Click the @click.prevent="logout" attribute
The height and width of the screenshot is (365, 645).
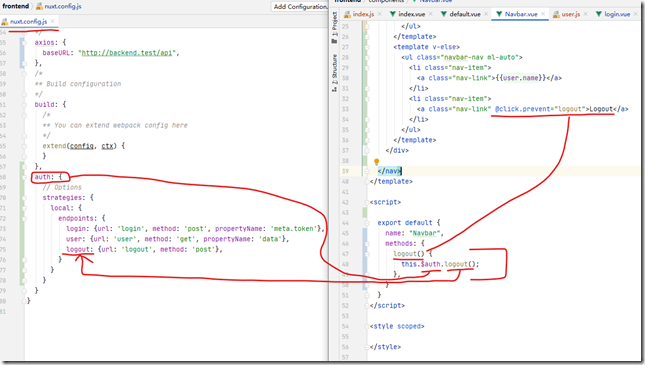pyautogui.click(x=540, y=109)
